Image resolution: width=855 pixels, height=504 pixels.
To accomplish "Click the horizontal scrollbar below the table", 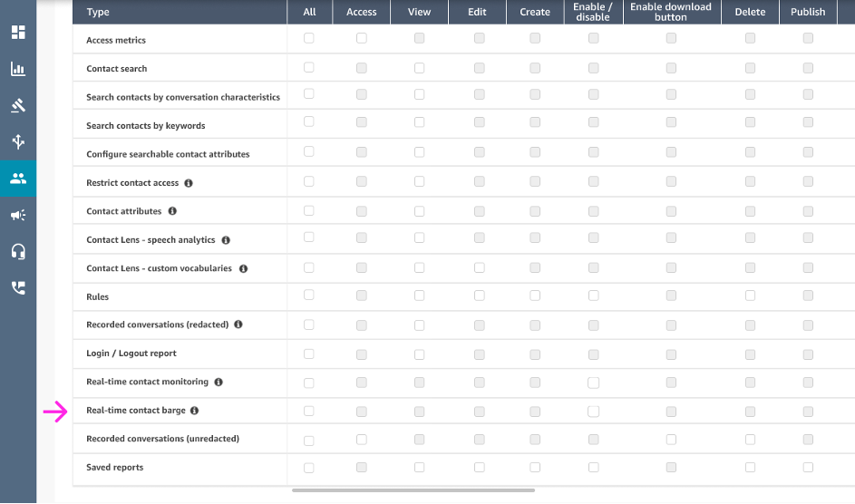I will pos(413,490).
